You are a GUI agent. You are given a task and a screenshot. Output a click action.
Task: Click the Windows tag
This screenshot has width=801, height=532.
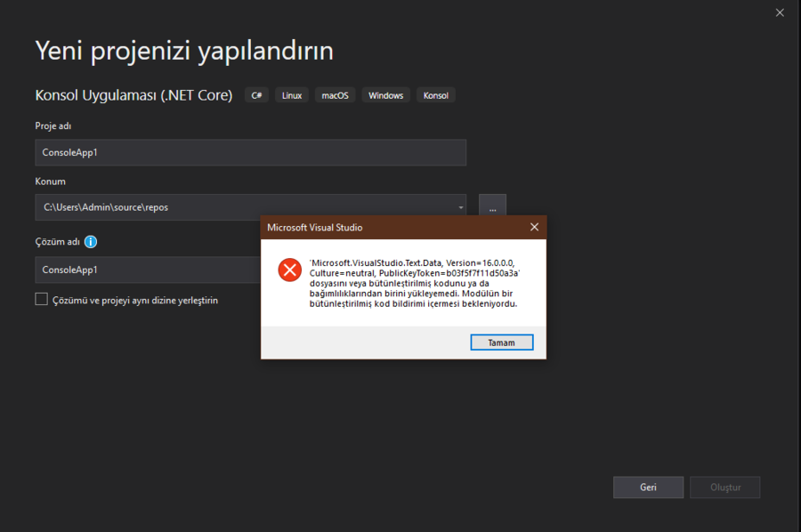tap(385, 95)
